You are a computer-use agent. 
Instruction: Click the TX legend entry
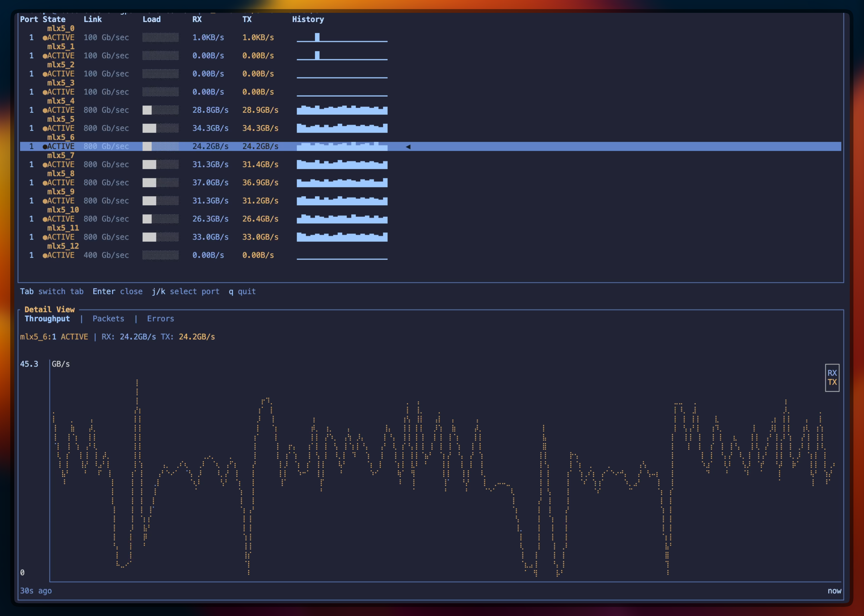[x=832, y=382]
